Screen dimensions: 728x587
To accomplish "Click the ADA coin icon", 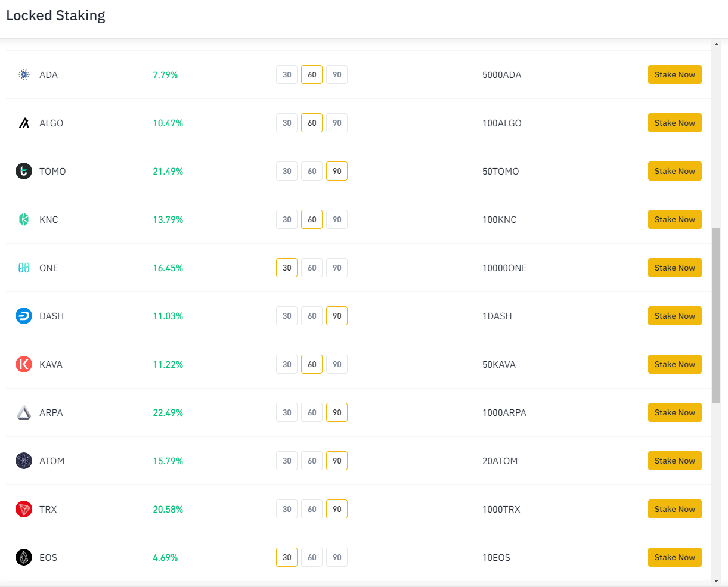I will click(24, 74).
